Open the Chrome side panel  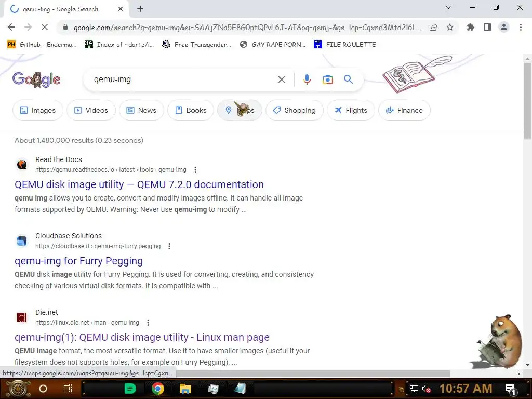[487, 27]
